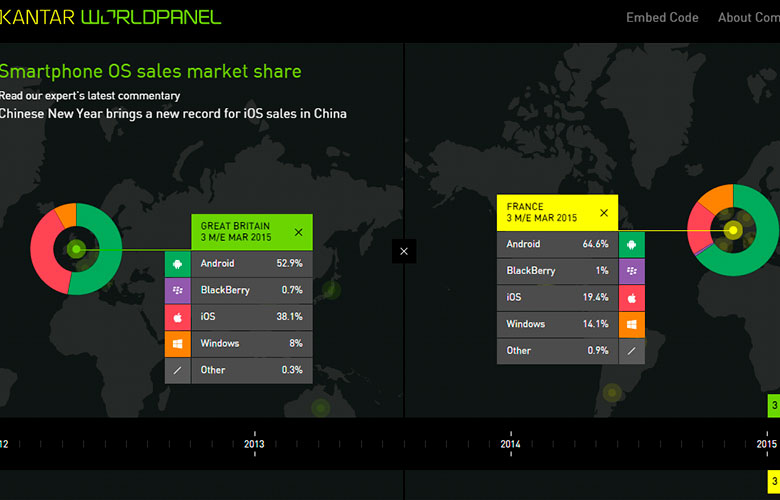Click the Kantar Worldpanel logo
Screen dimensions: 780x500
(110, 17)
